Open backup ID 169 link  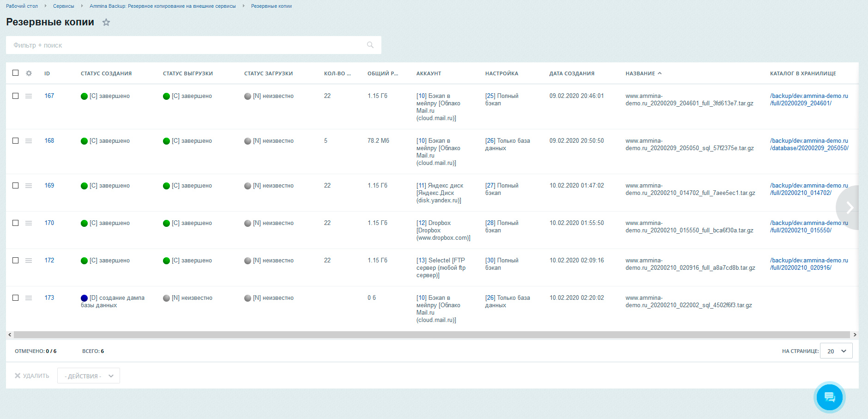[49, 185]
